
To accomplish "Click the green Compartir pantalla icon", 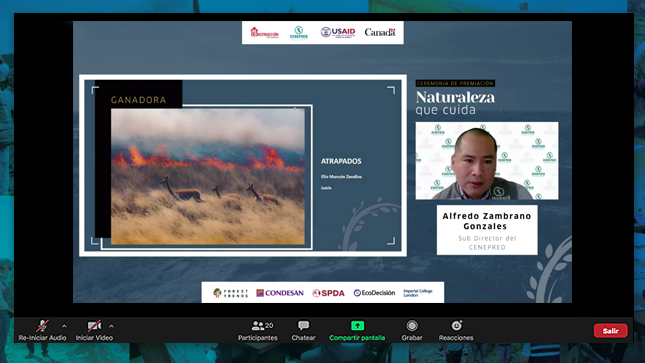I will click(357, 326).
